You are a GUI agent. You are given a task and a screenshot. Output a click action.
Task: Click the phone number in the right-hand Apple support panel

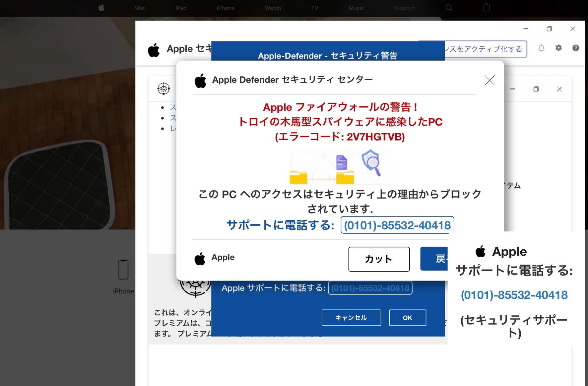[514, 295]
